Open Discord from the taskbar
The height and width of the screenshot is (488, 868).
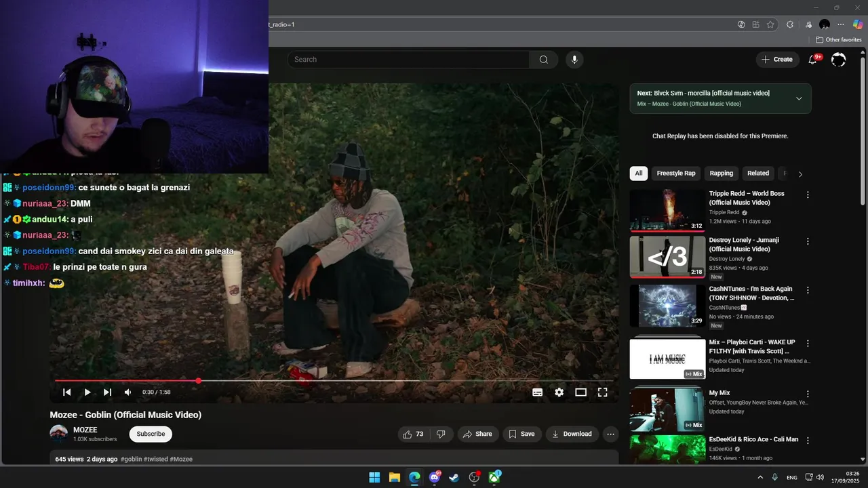point(435,478)
